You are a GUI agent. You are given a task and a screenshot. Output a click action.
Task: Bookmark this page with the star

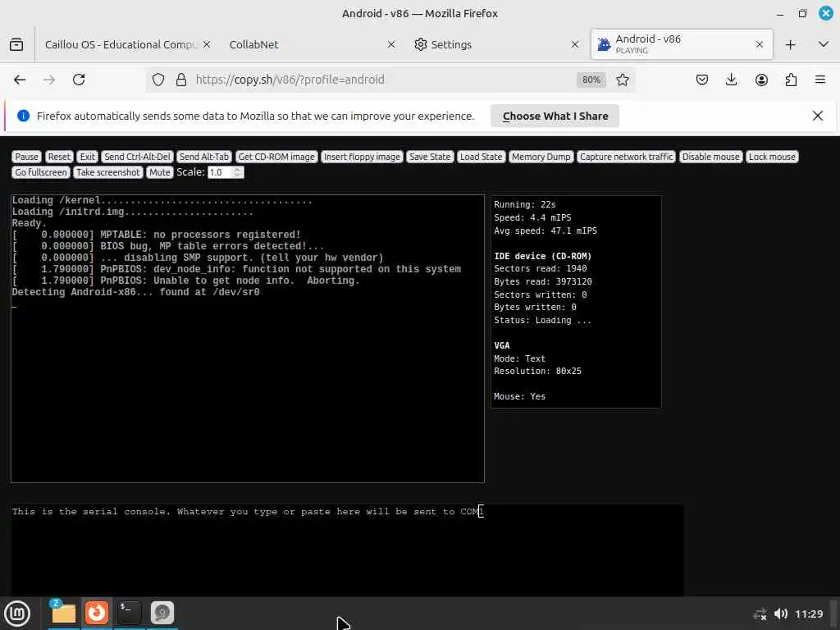click(x=622, y=80)
